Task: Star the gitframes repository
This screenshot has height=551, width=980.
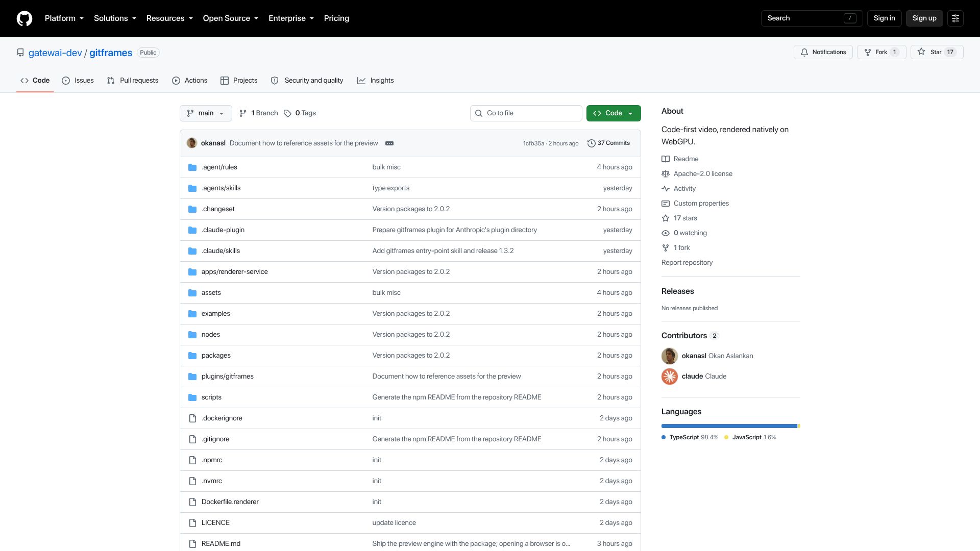Action: [937, 52]
